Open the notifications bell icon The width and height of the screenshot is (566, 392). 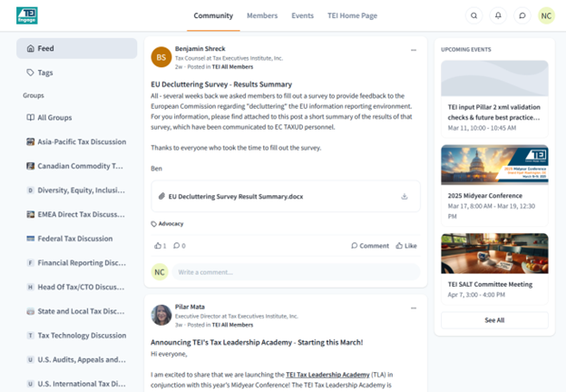(498, 15)
